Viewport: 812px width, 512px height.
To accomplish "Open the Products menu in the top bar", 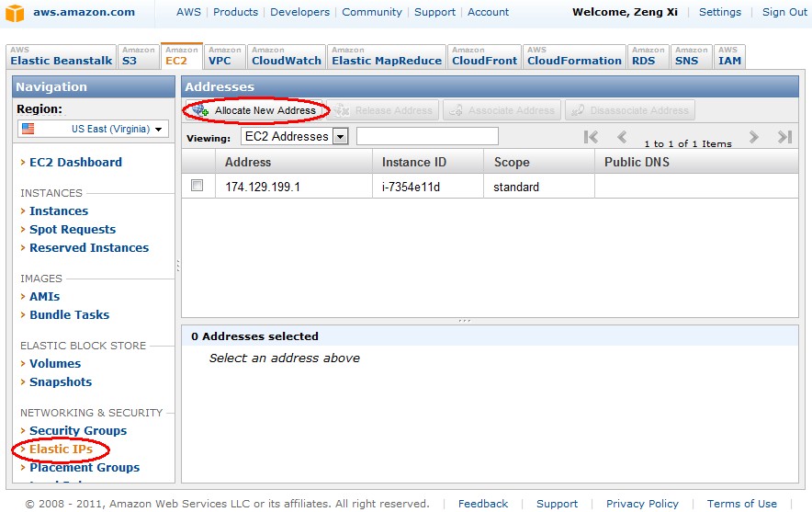I will tap(236, 12).
